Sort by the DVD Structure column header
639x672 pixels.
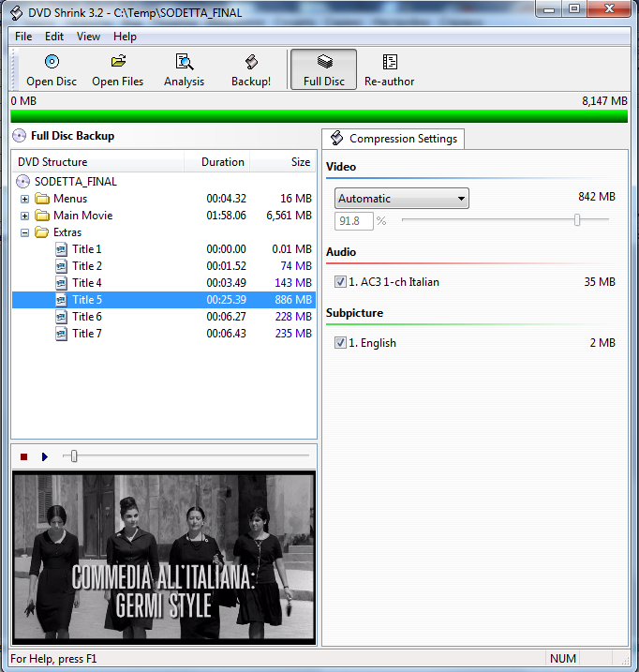(97, 162)
